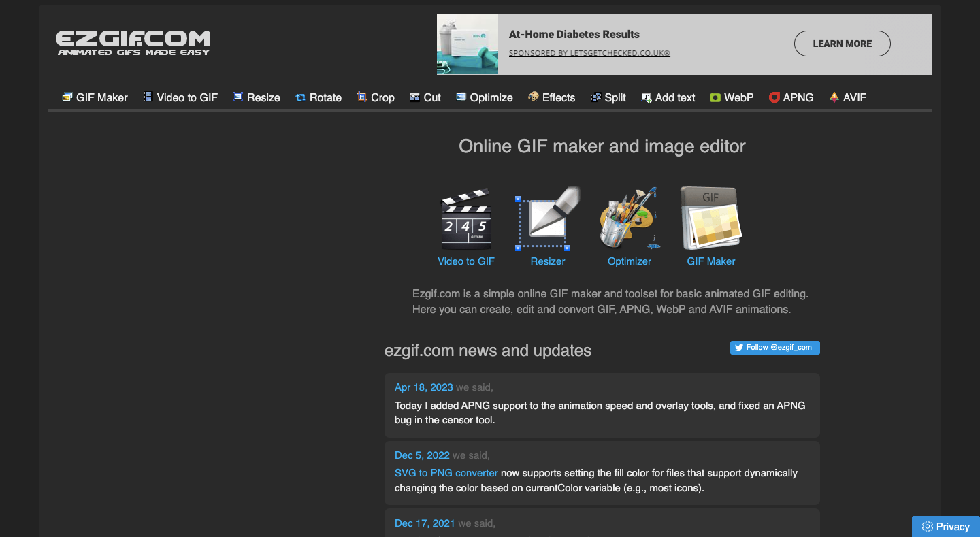Open Video to GIF in navigation bar

pos(180,97)
